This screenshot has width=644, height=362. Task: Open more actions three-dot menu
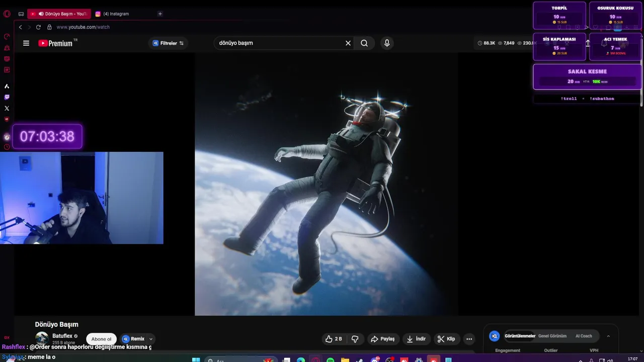point(469,339)
